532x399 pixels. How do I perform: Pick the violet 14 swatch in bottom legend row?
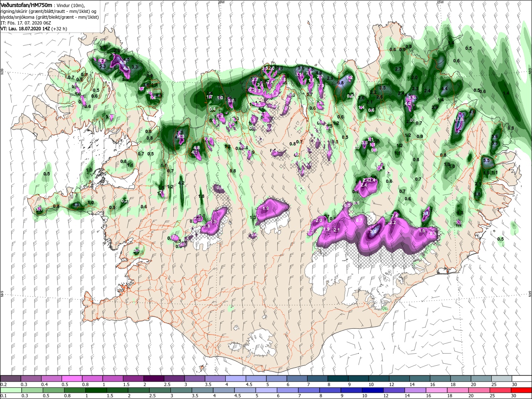(x=415, y=390)
